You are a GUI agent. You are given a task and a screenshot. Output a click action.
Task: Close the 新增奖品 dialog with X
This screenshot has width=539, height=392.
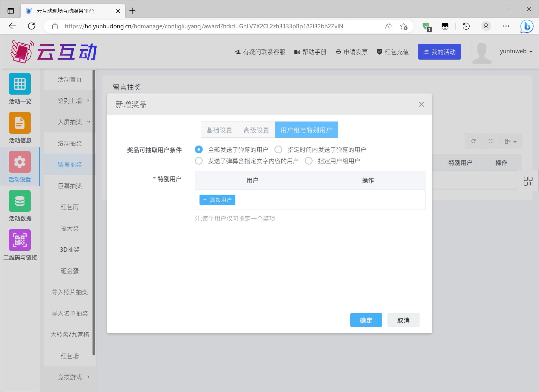click(x=421, y=104)
